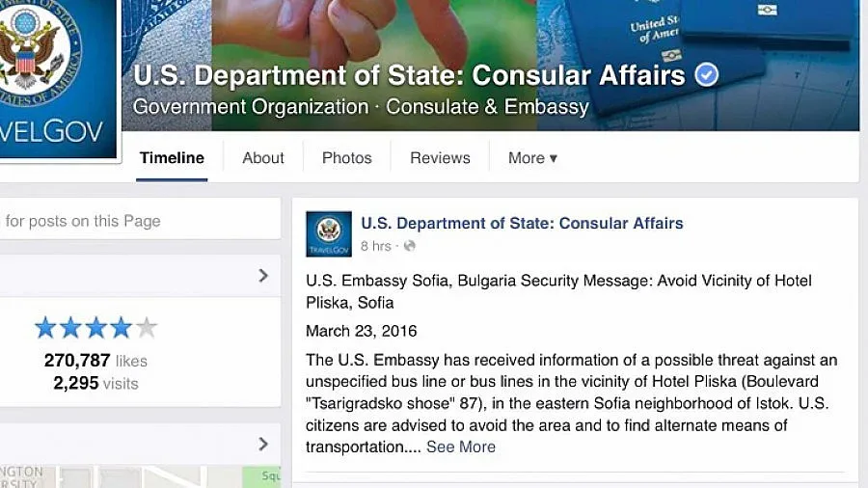Open the post author name link

coord(522,223)
